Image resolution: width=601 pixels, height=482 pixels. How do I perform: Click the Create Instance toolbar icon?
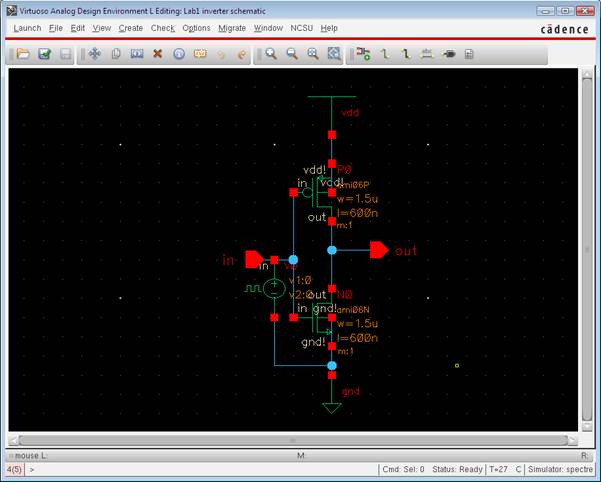point(363,53)
